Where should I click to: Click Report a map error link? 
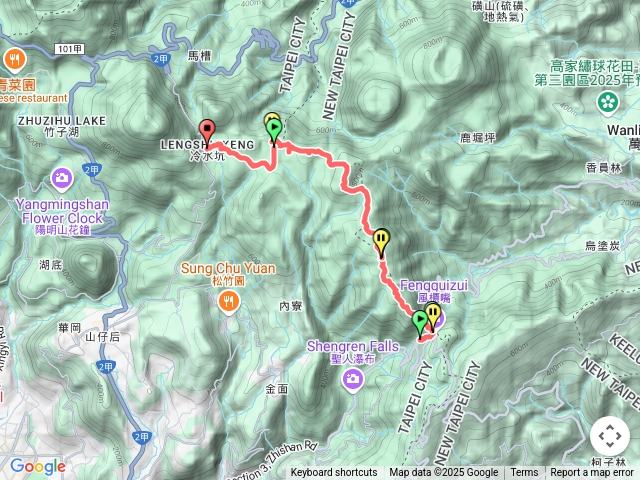pyautogui.click(x=591, y=473)
